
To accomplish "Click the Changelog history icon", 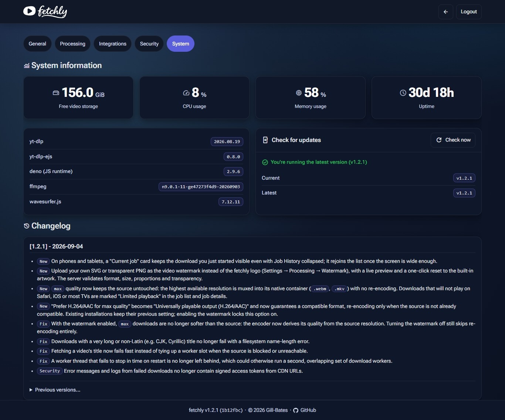I will 27,226.
